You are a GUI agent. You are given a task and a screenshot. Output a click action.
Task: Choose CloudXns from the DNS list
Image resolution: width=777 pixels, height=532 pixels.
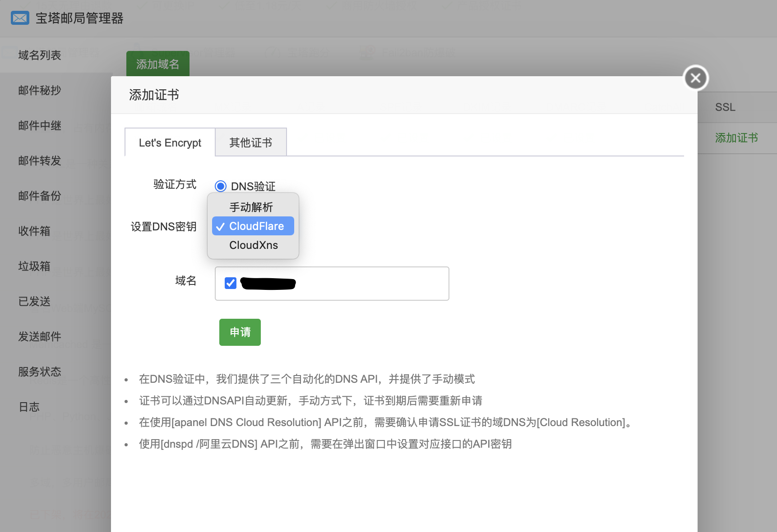(x=253, y=245)
